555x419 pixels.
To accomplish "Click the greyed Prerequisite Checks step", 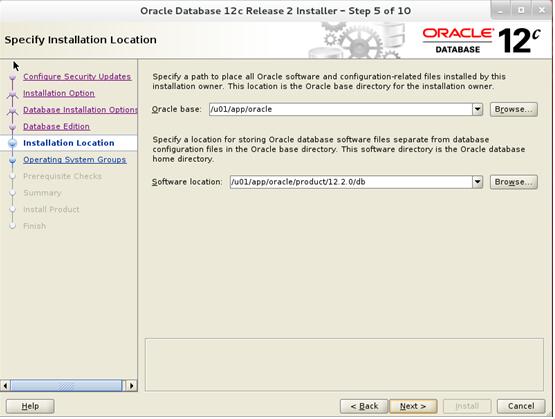I will pyautogui.click(x=62, y=176).
